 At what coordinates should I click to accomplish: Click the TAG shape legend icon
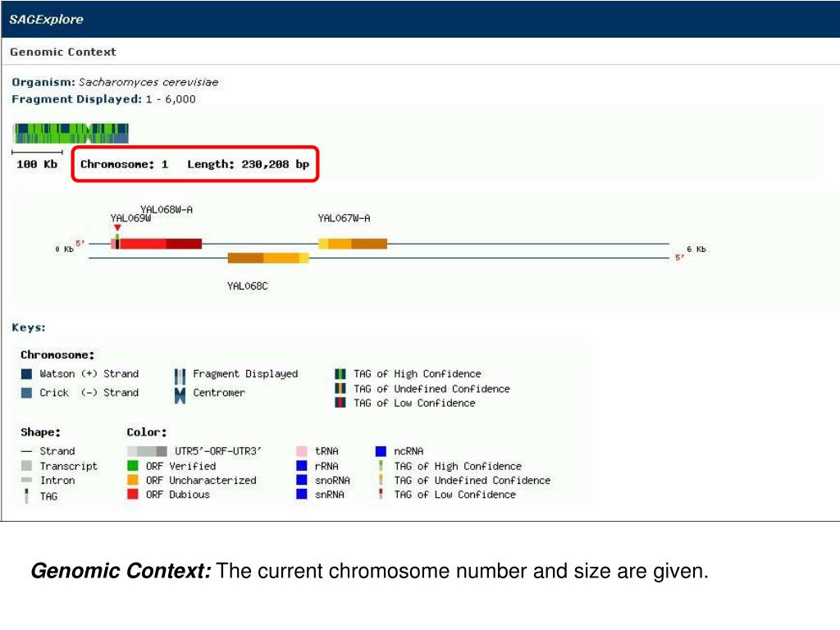(26, 496)
